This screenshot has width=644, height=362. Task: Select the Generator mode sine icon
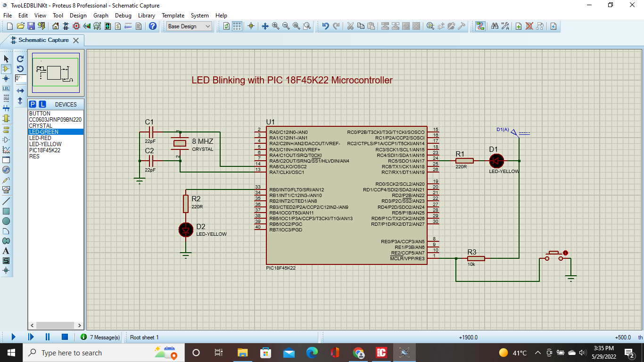(x=6, y=170)
